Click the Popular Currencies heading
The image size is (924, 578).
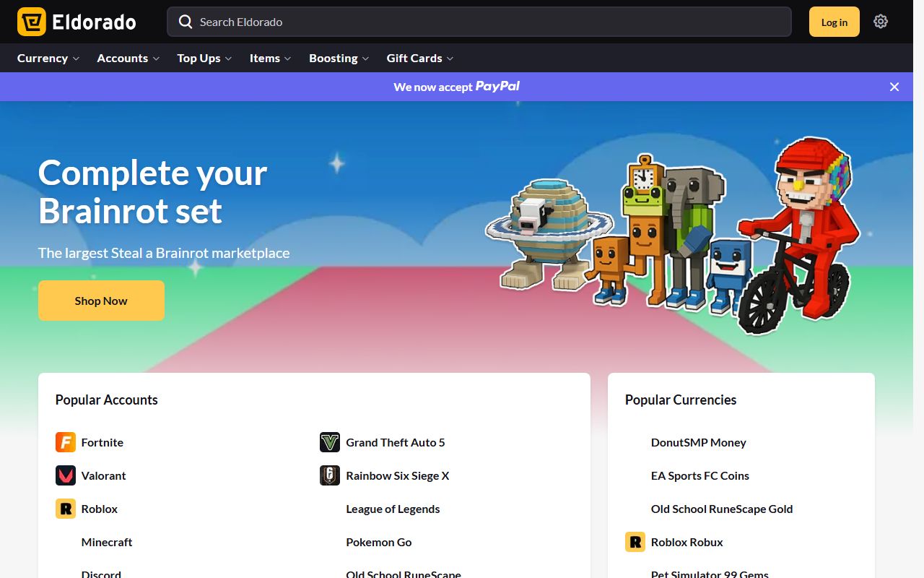(x=681, y=400)
